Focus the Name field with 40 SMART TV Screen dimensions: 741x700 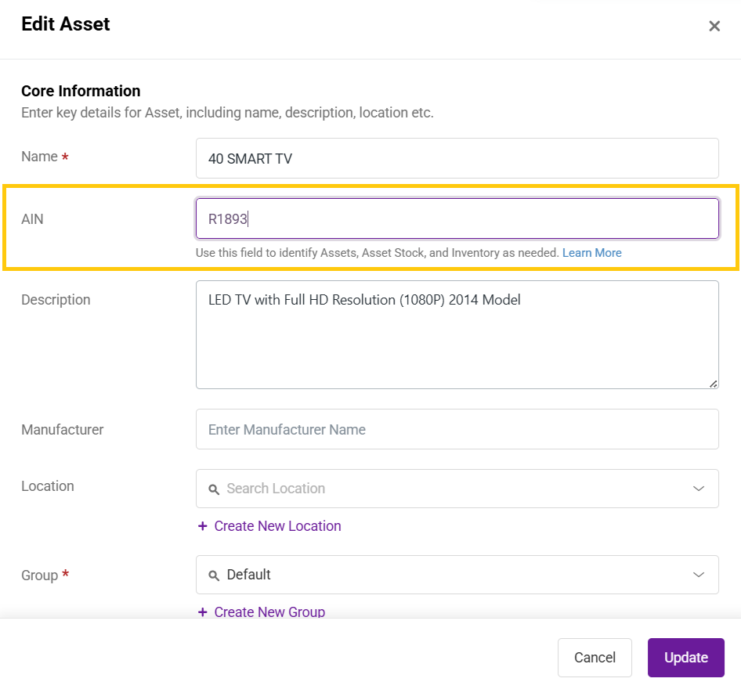[457, 158]
